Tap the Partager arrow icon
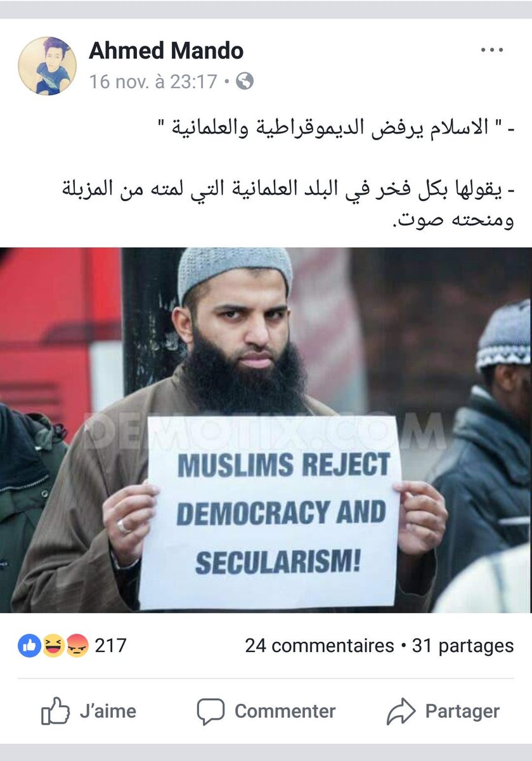 [x=401, y=712]
